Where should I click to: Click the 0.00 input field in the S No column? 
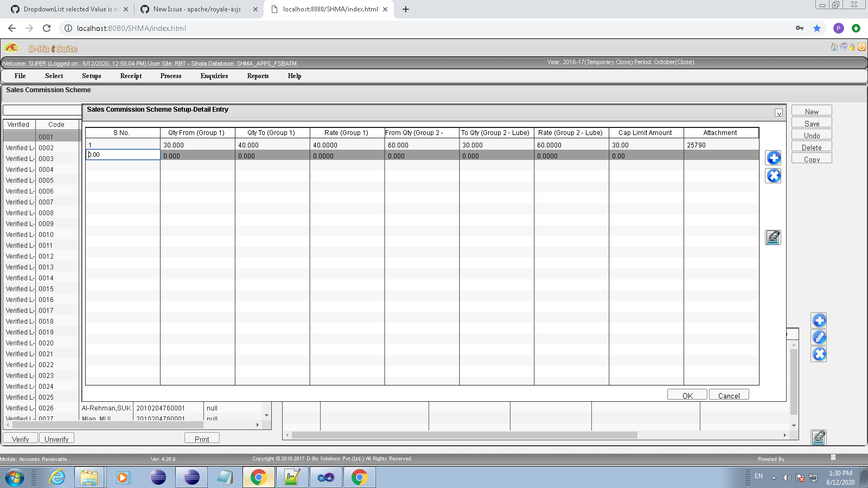click(123, 155)
